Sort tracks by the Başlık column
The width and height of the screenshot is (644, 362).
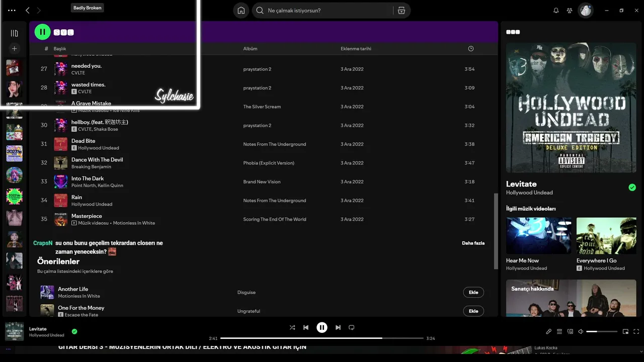coord(60,49)
